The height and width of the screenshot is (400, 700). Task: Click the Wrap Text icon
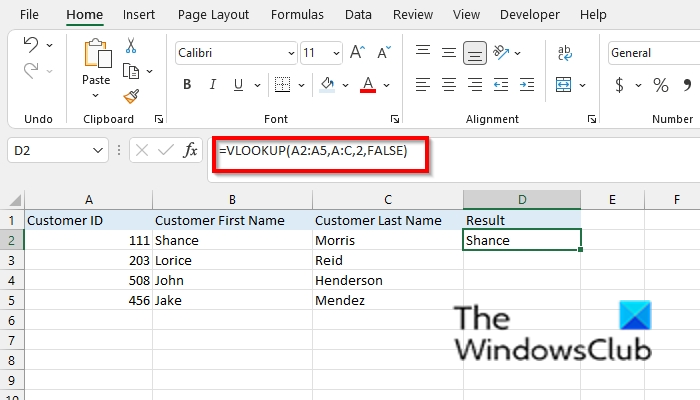(565, 53)
